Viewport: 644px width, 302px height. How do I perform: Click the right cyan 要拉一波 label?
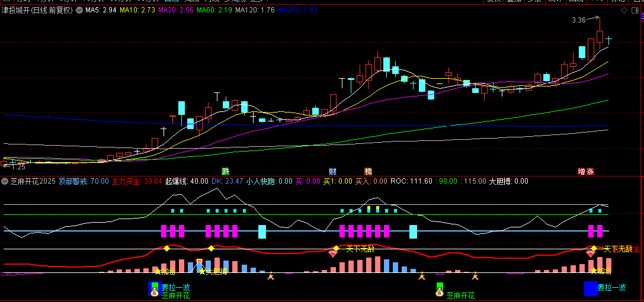tap(611, 287)
